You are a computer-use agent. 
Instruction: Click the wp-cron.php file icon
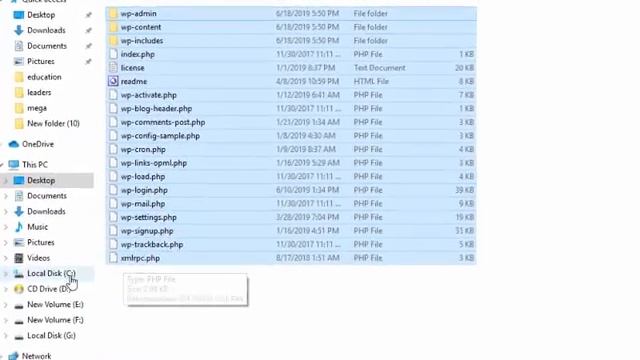click(113, 149)
